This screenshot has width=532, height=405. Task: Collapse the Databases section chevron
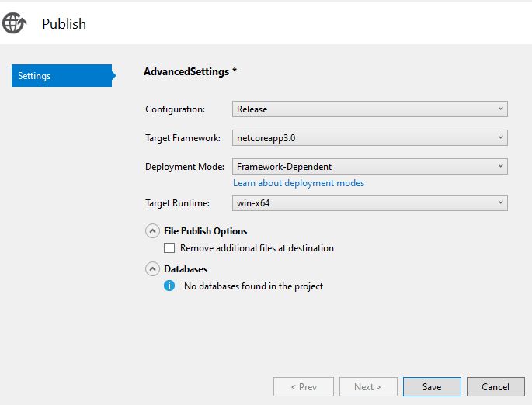(152, 269)
